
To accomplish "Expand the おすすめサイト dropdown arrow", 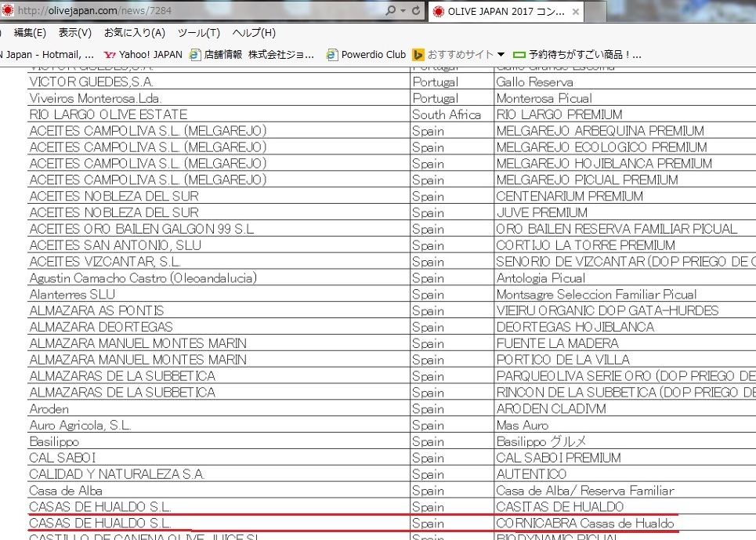I will (x=501, y=55).
